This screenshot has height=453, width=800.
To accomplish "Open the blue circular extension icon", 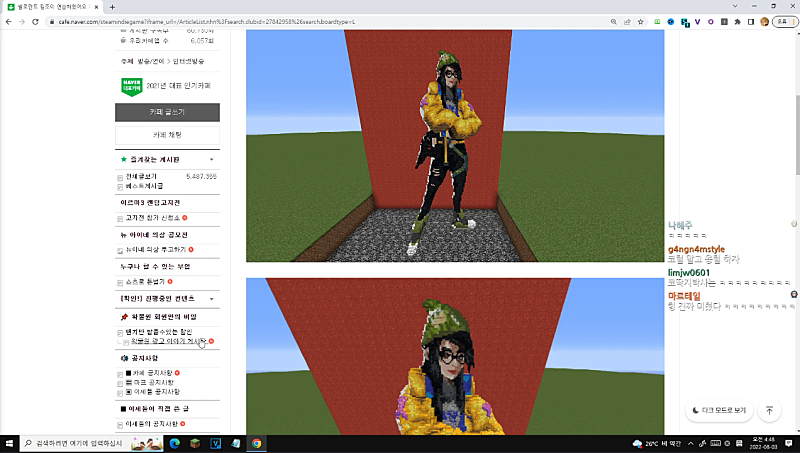I will [671, 22].
